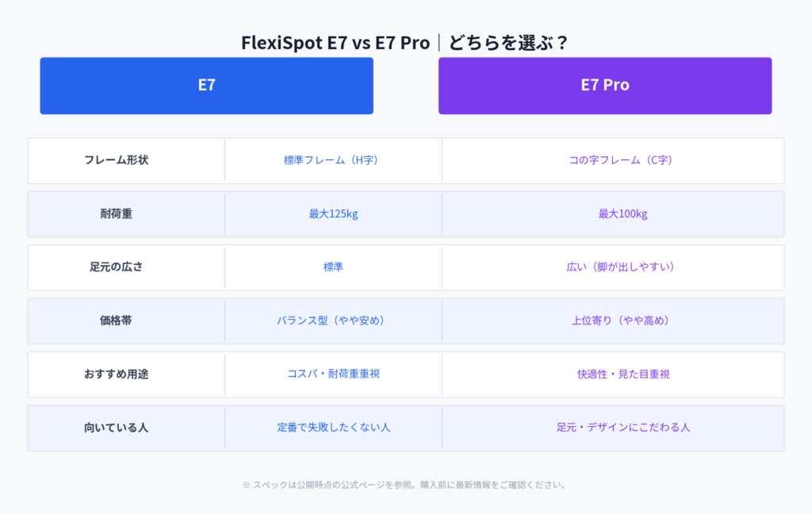The height and width of the screenshot is (514, 812).
Task: Click the フレーム形状 row label
Action: 117,160
